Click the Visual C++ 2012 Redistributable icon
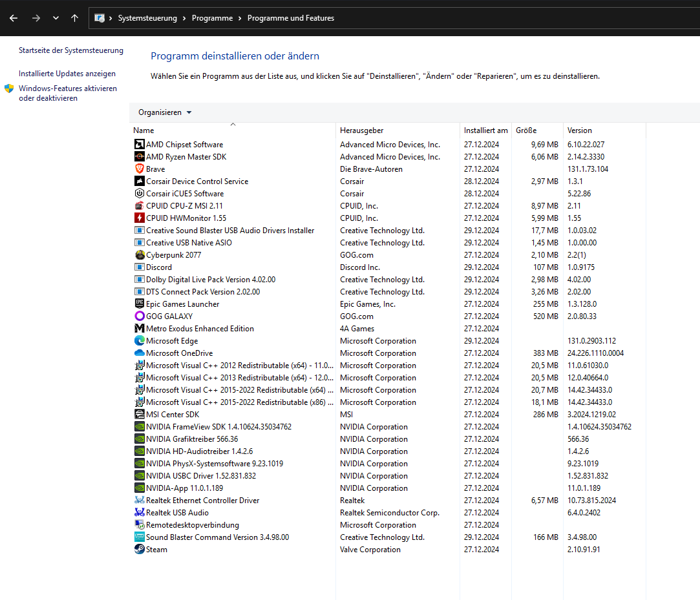 pos(139,366)
